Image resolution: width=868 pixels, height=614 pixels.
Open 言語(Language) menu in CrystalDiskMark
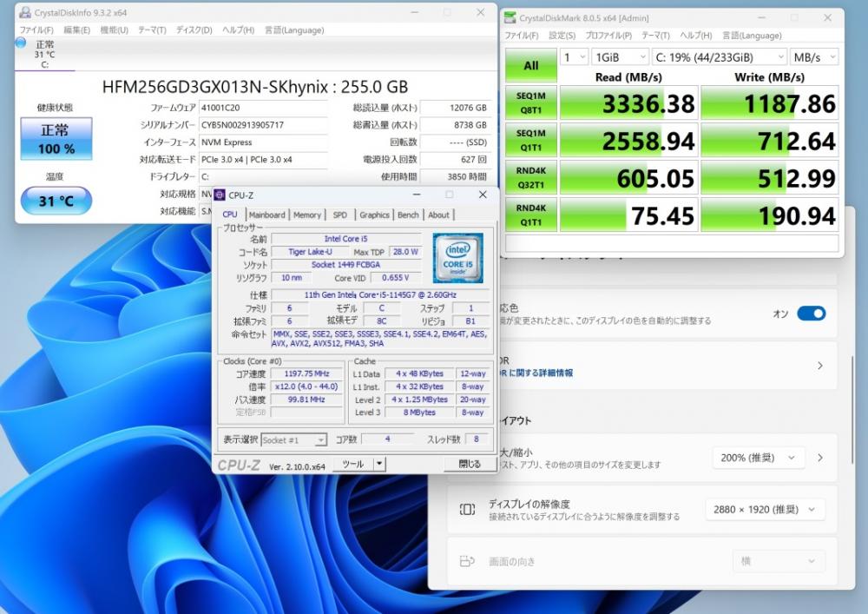pos(752,36)
